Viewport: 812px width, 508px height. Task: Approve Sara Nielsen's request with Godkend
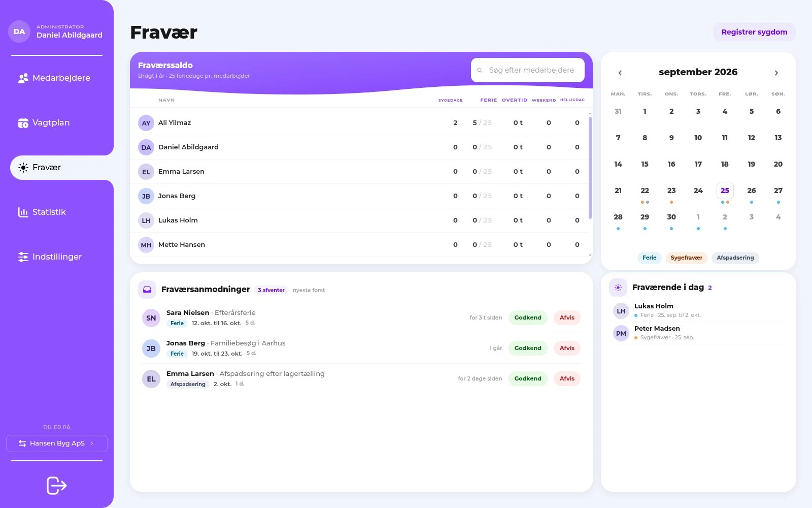(x=528, y=318)
